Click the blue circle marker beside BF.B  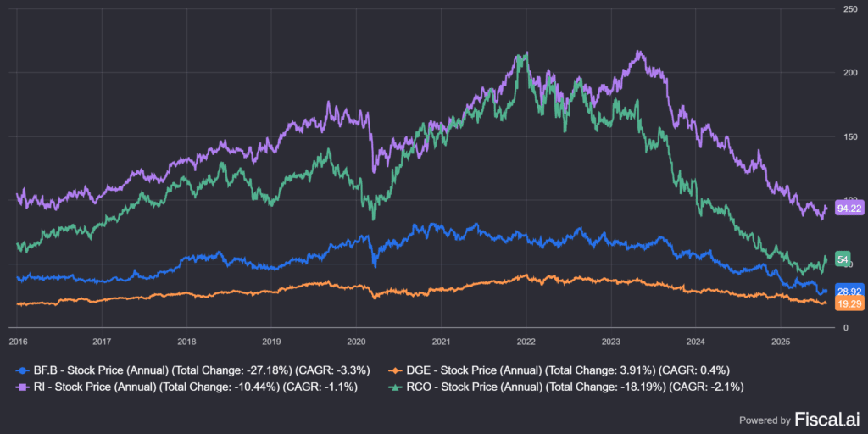click(21, 370)
